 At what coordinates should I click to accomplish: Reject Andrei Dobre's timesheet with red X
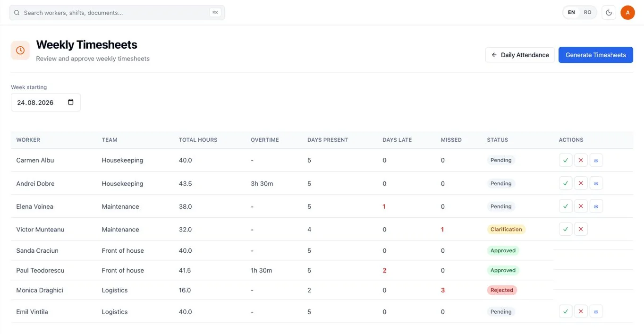[x=581, y=183]
